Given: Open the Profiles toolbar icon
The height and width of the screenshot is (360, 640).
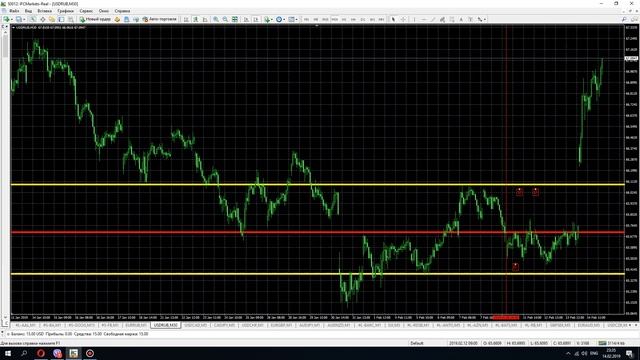Looking at the screenshot, I should tap(18, 19).
